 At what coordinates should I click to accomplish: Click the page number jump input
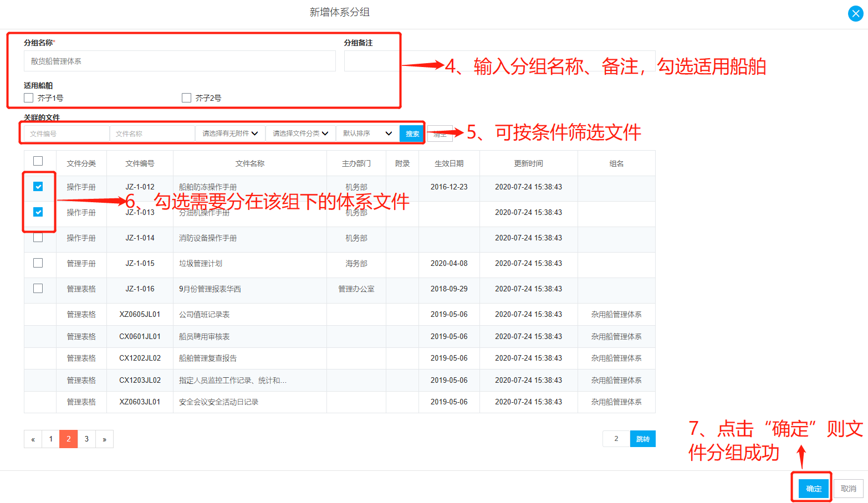pyautogui.click(x=616, y=439)
